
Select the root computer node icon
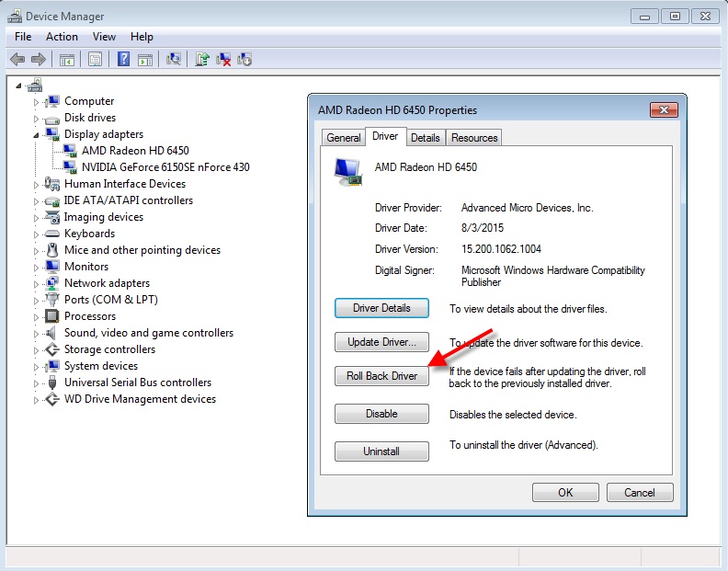tap(35, 85)
